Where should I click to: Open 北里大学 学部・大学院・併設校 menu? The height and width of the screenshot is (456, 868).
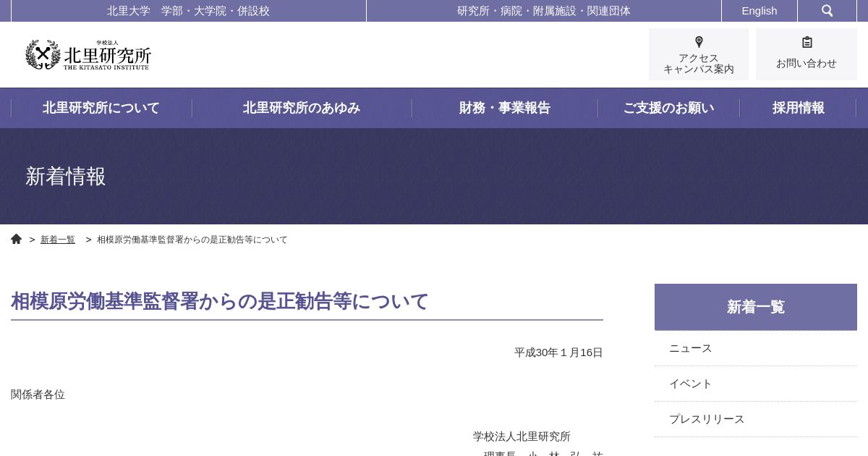pyautogui.click(x=189, y=11)
